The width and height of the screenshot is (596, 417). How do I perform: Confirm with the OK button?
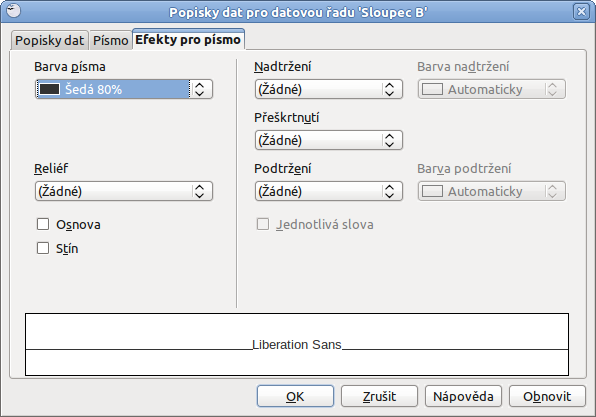point(295,396)
